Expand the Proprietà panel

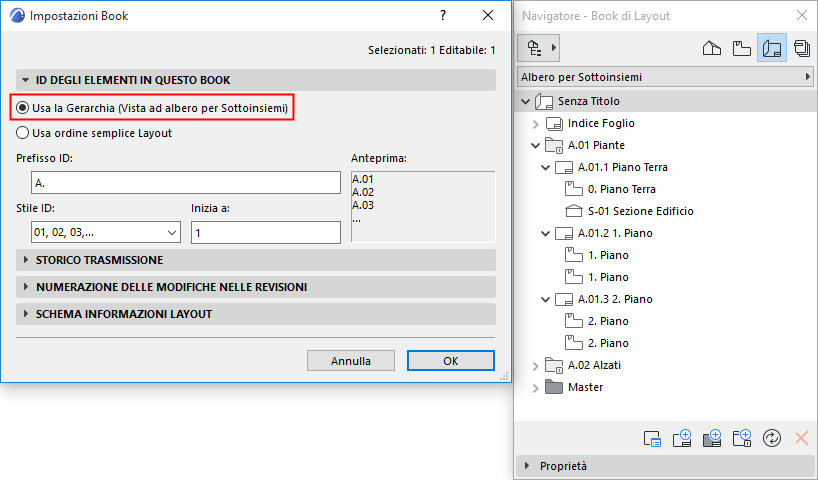click(527, 466)
